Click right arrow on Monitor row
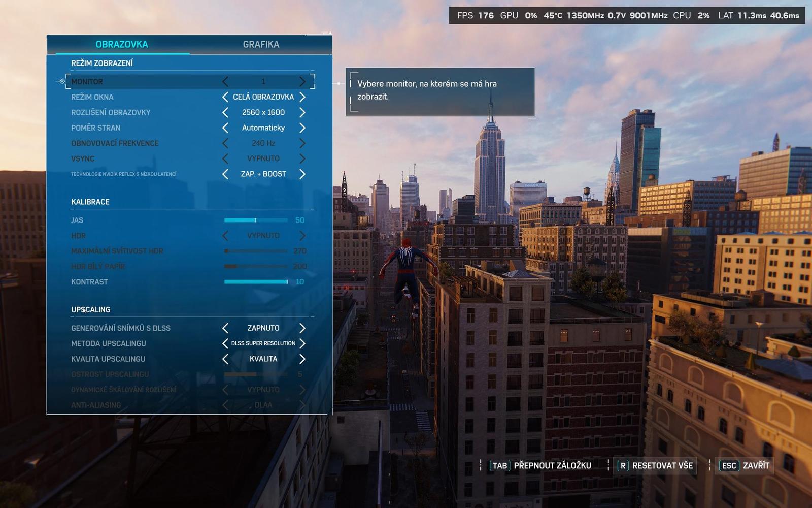Image resolution: width=812 pixels, height=508 pixels. (x=302, y=82)
